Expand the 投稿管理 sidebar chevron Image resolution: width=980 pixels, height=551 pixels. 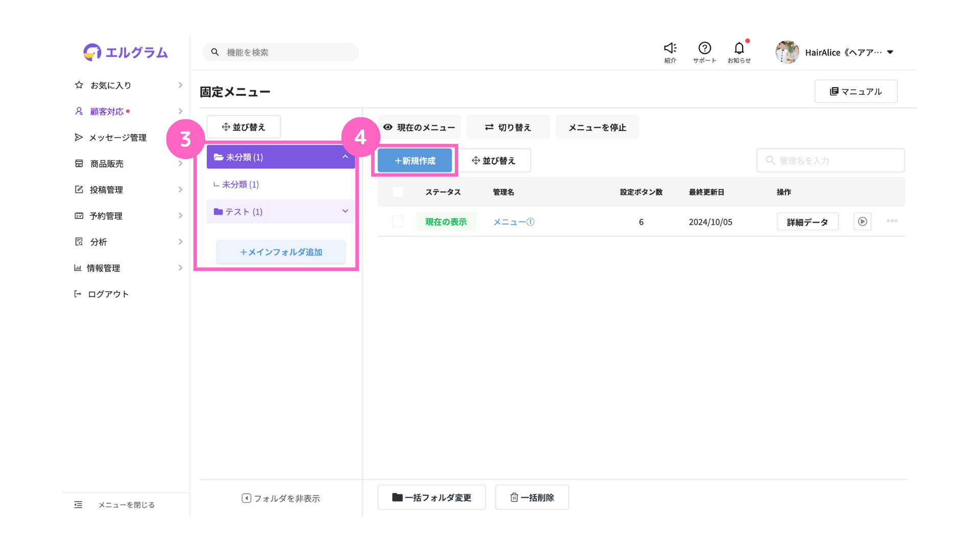tap(180, 189)
